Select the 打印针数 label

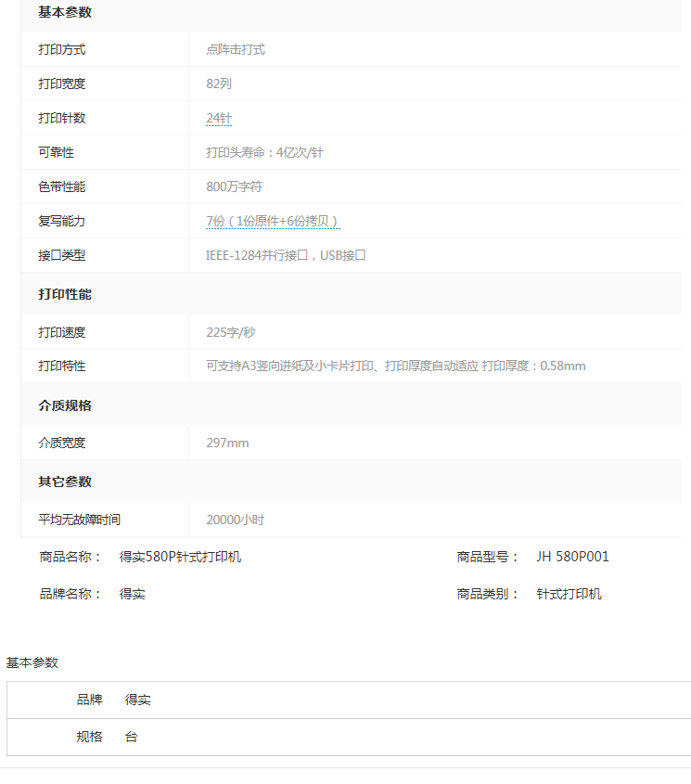tap(62, 118)
